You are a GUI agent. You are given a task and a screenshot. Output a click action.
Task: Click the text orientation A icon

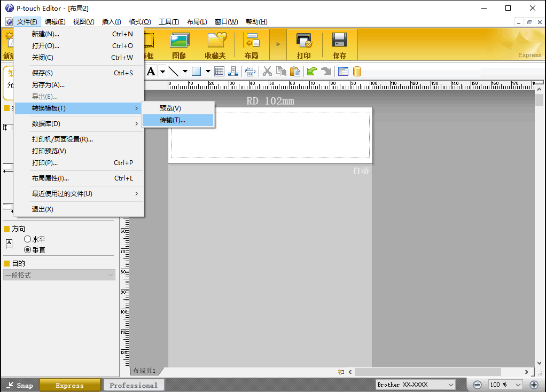[x=10, y=244]
